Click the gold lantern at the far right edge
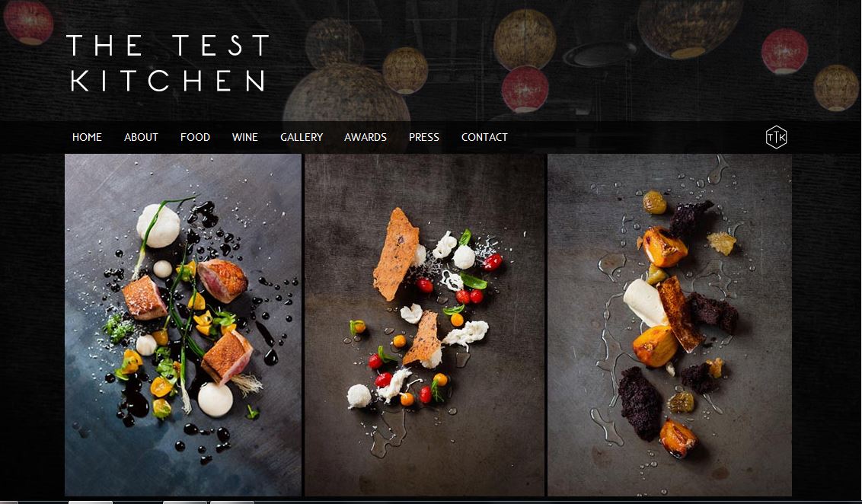 coord(836,88)
